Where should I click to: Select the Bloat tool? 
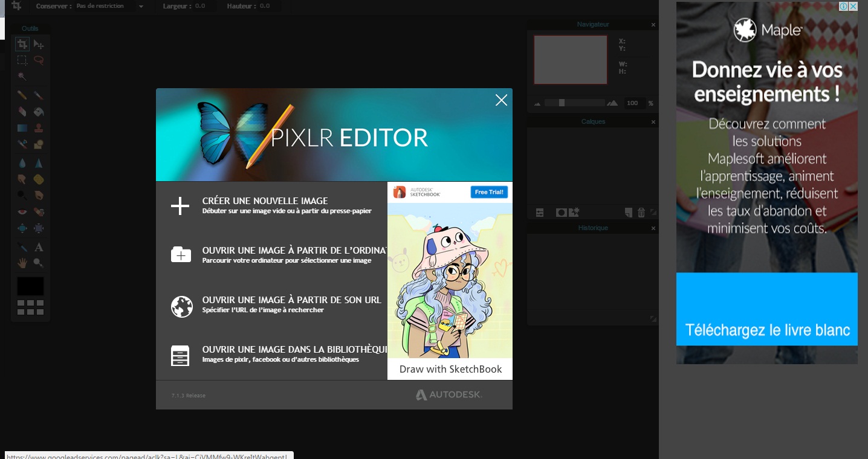22,228
